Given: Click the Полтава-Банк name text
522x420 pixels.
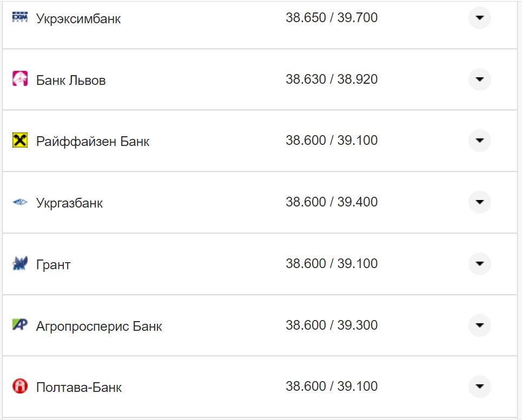Looking at the screenshot, I should (x=79, y=388).
